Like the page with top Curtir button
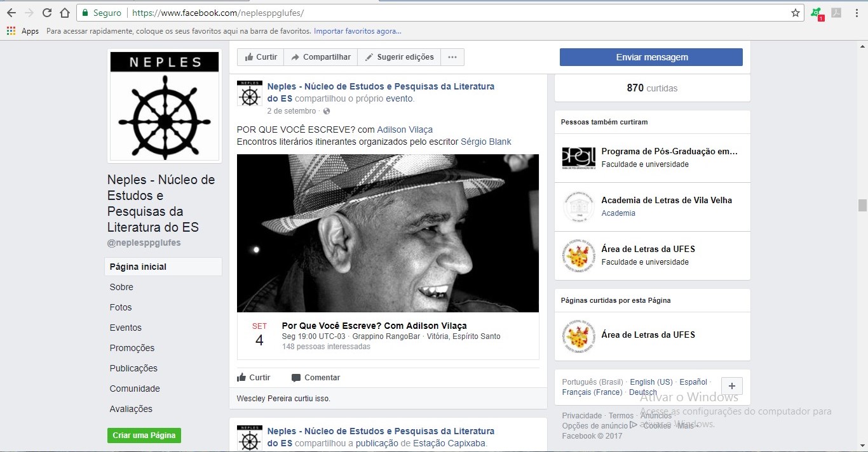Image resolution: width=868 pixels, height=452 pixels. [261, 57]
